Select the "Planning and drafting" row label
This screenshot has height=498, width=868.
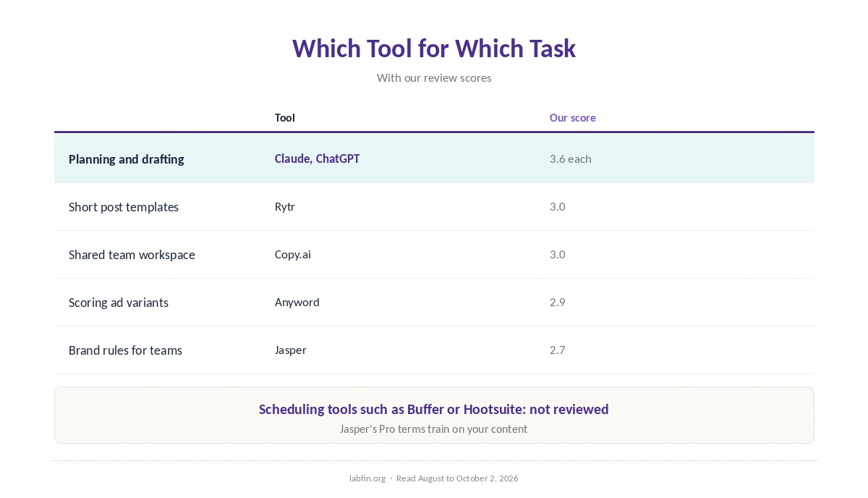[127, 159]
